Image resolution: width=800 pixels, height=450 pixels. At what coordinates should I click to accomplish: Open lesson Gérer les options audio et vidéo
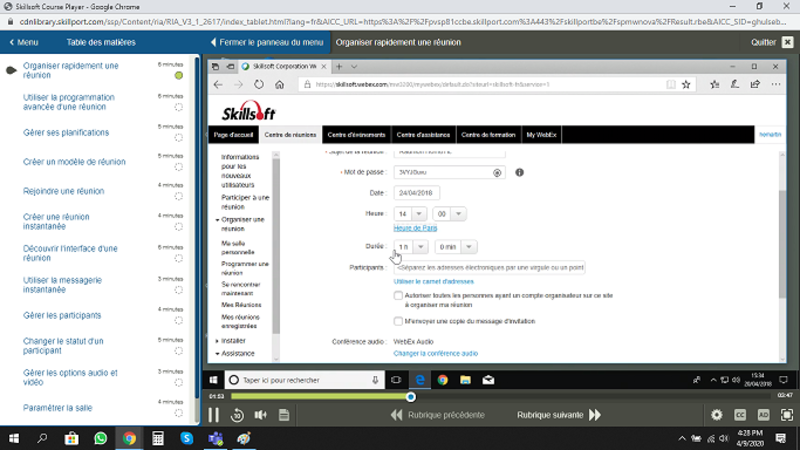point(70,378)
